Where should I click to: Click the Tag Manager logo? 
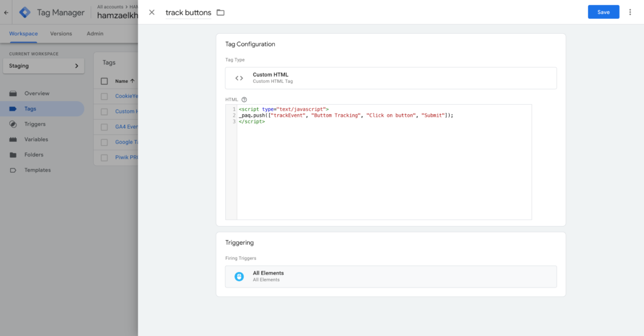tap(25, 12)
